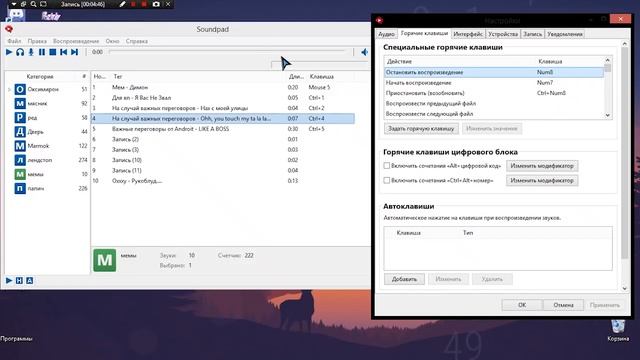This screenshot has height=360, width=640.
Task: Click Изменить модификатор beside the Alt checkbox
Action: pyautogui.click(x=542, y=166)
